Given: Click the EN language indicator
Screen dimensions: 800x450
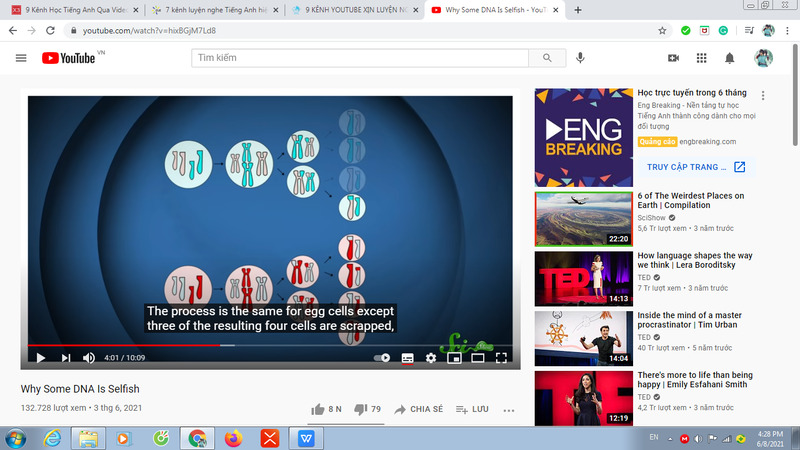Looking at the screenshot, I should click(x=654, y=437).
